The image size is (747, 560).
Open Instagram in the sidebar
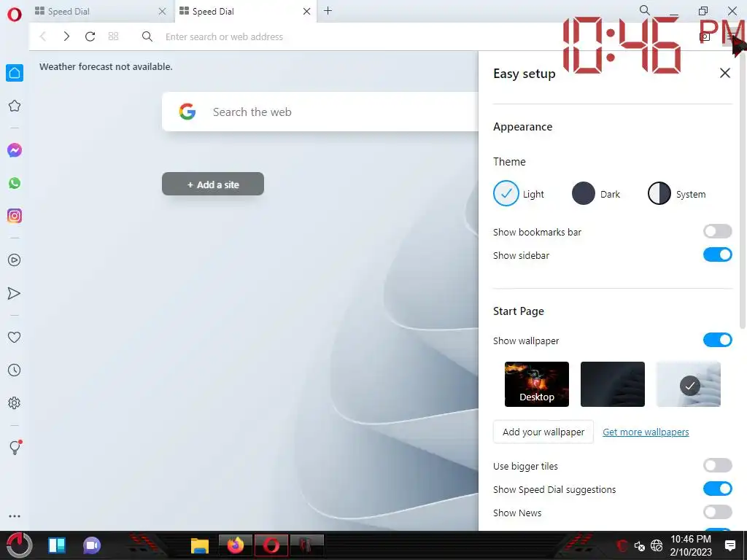pyautogui.click(x=15, y=216)
